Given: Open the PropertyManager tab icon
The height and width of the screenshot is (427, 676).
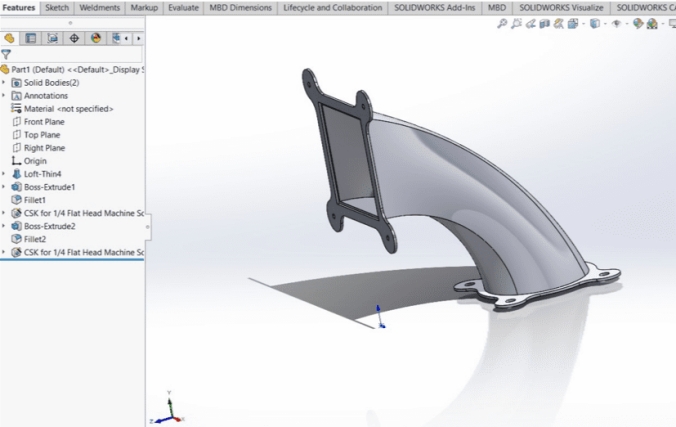Looking at the screenshot, I should coord(31,38).
